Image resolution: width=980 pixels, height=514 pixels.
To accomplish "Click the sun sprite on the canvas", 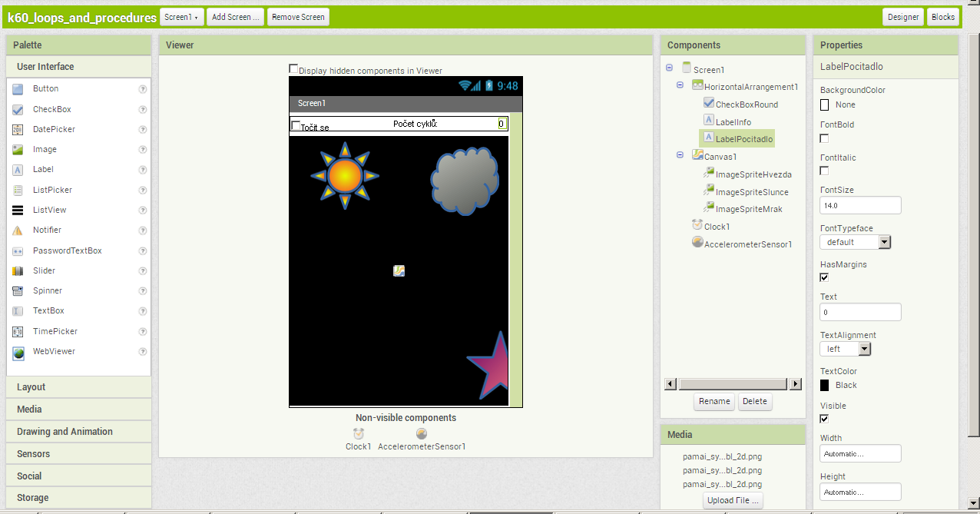I will (x=345, y=175).
